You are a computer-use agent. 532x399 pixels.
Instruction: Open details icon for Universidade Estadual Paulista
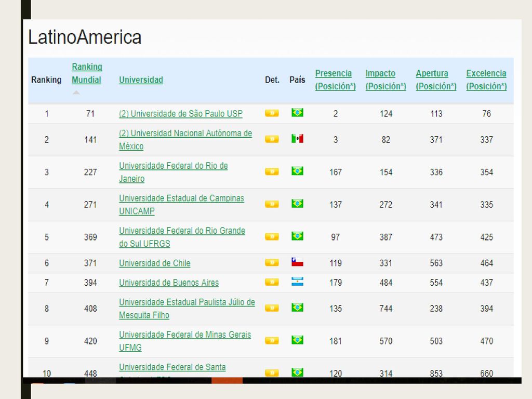pyautogui.click(x=272, y=308)
